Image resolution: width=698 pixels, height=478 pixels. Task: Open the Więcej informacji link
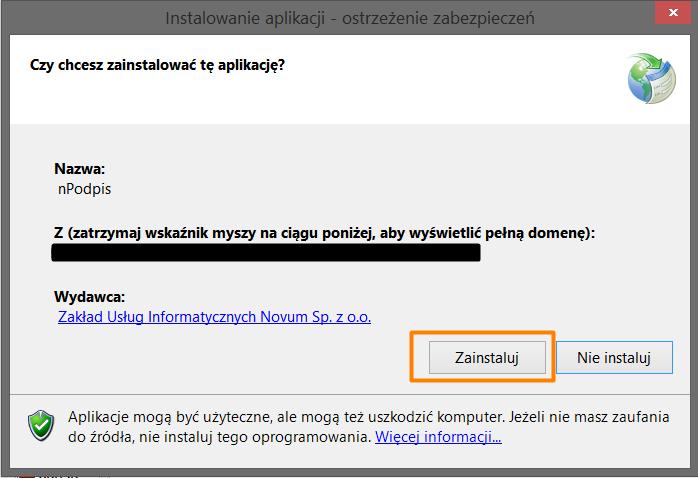pos(438,437)
